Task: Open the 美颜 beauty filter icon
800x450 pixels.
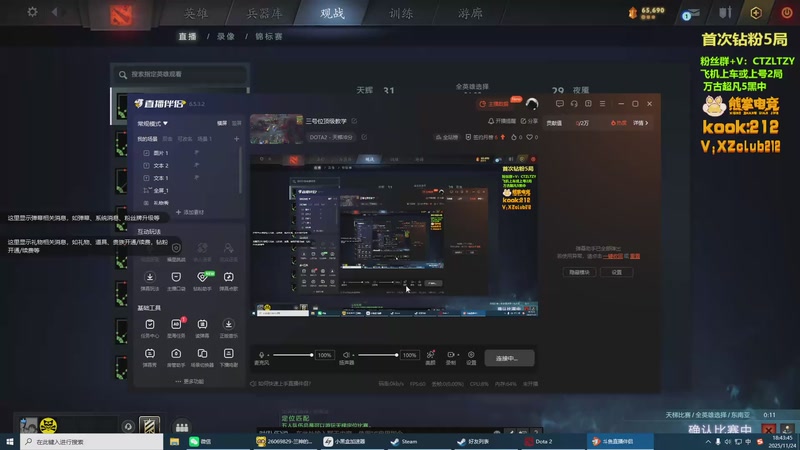Action: tap(431, 357)
